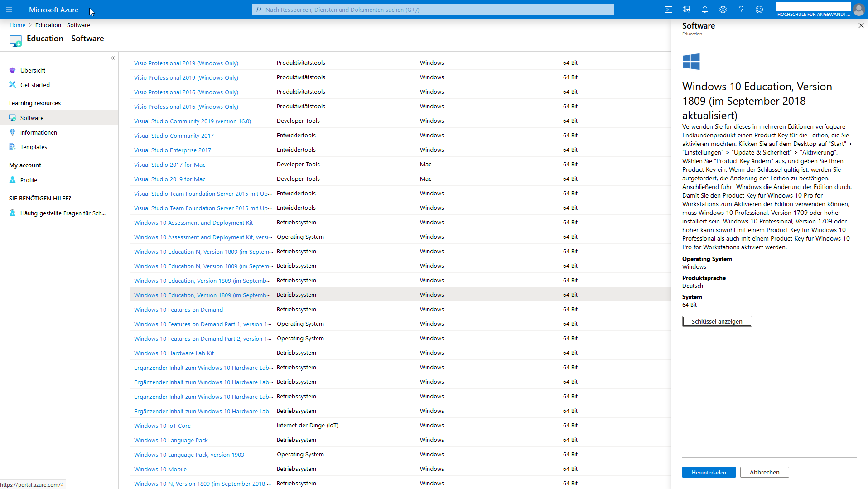Click the search field in the header

(433, 10)
